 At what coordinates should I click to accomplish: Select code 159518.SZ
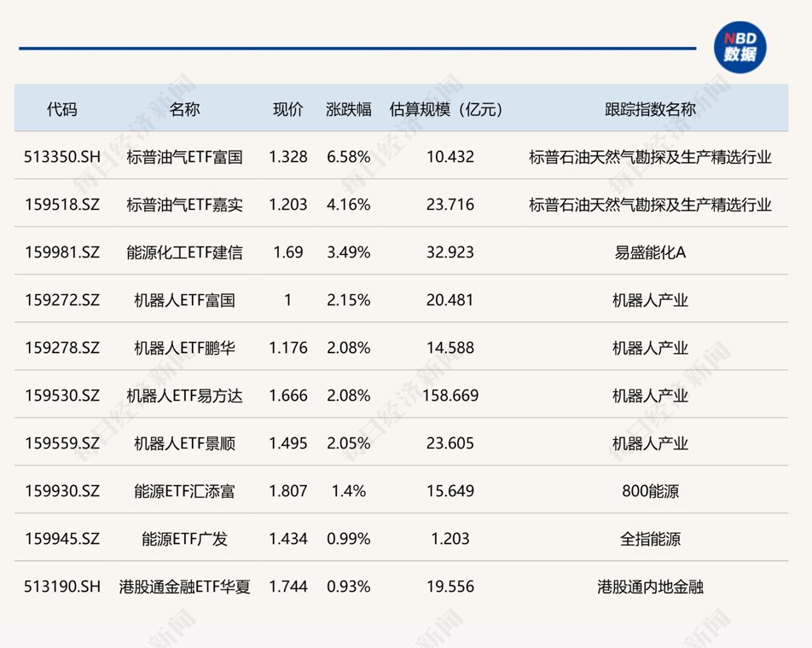click(62, 205)
